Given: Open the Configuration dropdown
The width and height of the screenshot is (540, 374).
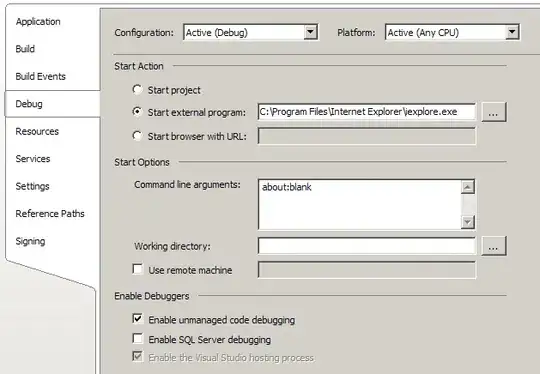Looking at the screenshot, I should point(251,33).
